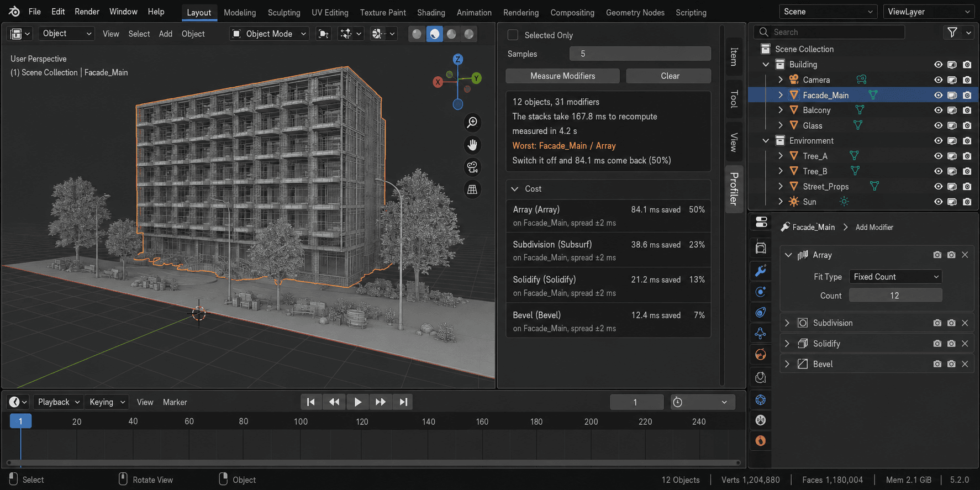Click the Clear button in Profiler
Viewport: 980px width, 490px height.
[670, 76]
